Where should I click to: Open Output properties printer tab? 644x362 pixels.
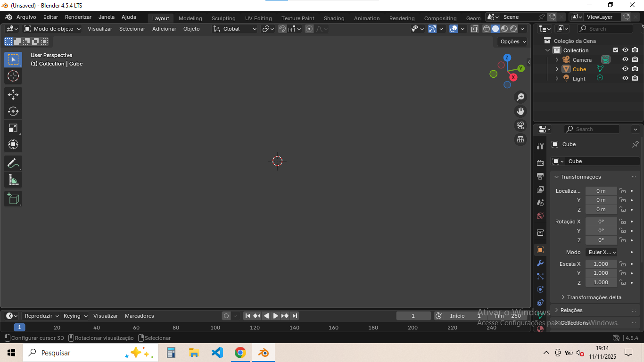(540, 176)
